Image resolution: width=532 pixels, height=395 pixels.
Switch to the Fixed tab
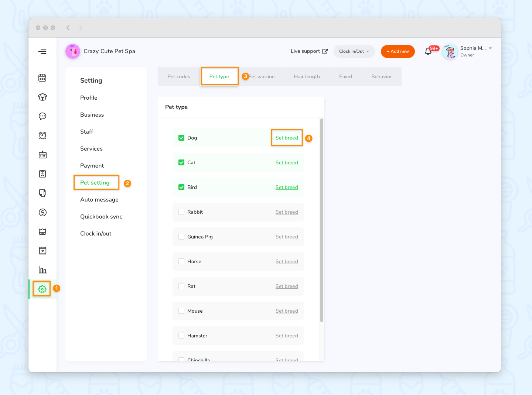(x=345, y=76)
